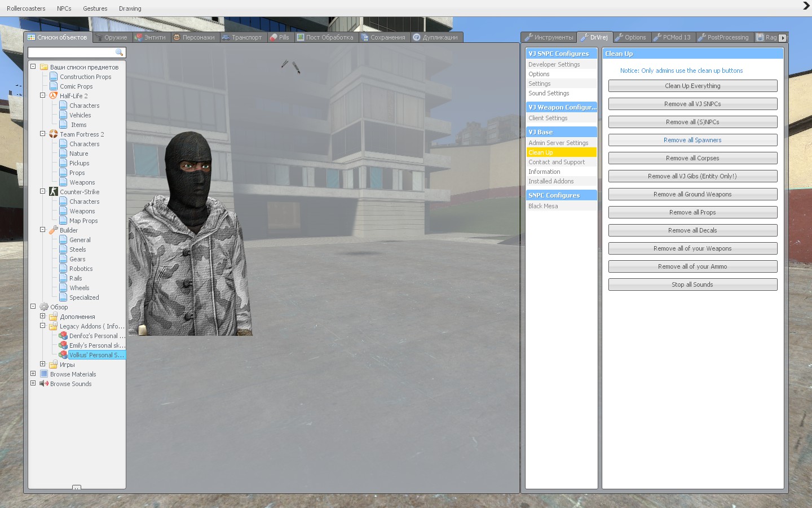
Task: Click Volkus' Personal addon icon
Action: click(x=63, y=355)
